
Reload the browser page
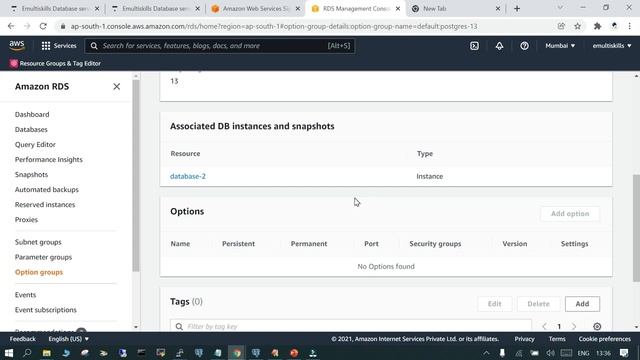tap(43, 26)
